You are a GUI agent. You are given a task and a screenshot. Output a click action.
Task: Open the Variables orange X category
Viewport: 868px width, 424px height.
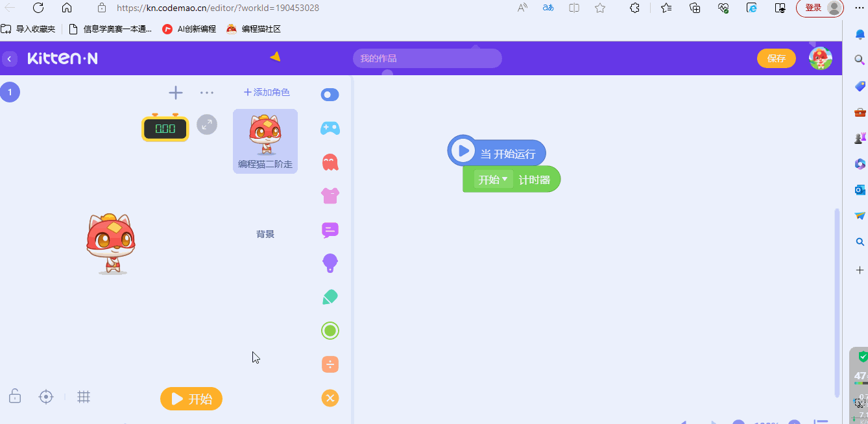coord(330,398)
